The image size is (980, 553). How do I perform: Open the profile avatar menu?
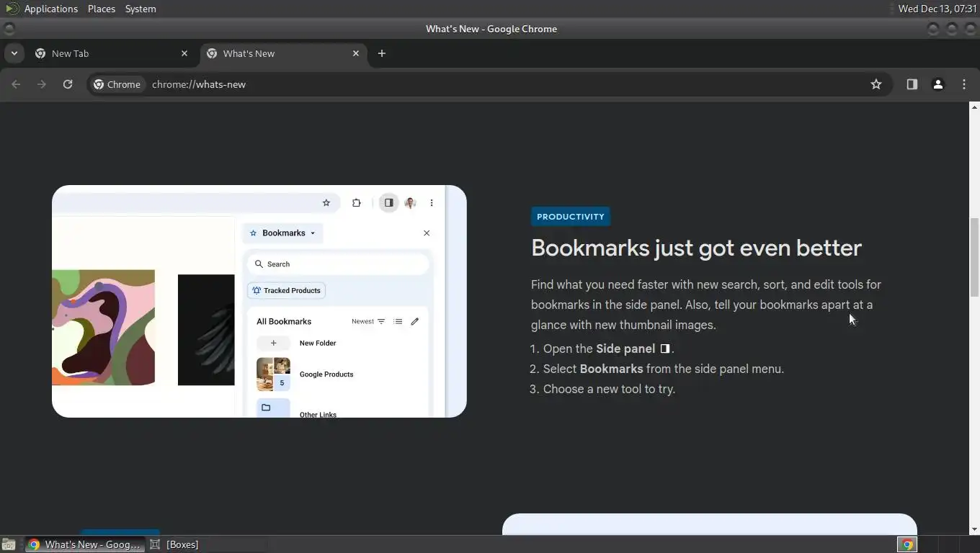(x=938, y=84)
